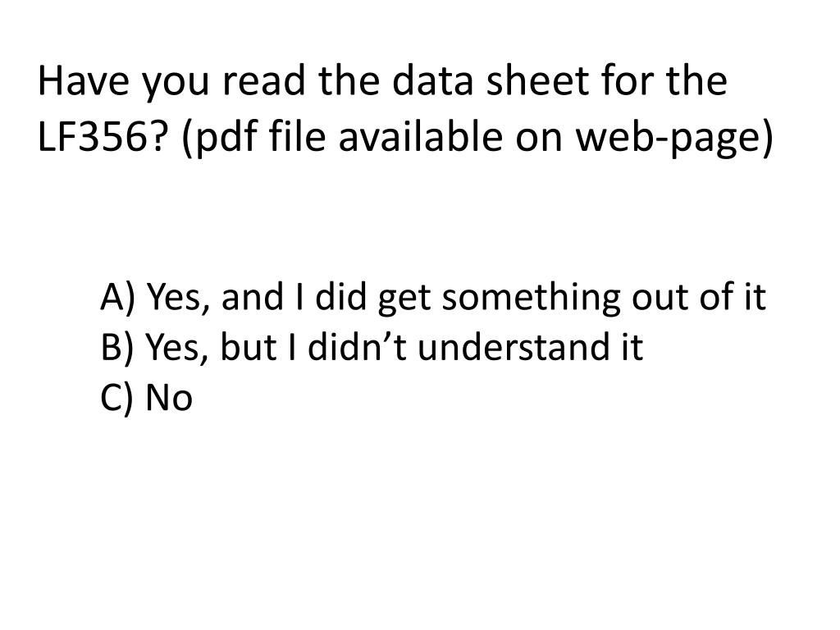Click the word "web-page" in the heading
Viewport: 840px width, 630px height.
click(669, 137)
